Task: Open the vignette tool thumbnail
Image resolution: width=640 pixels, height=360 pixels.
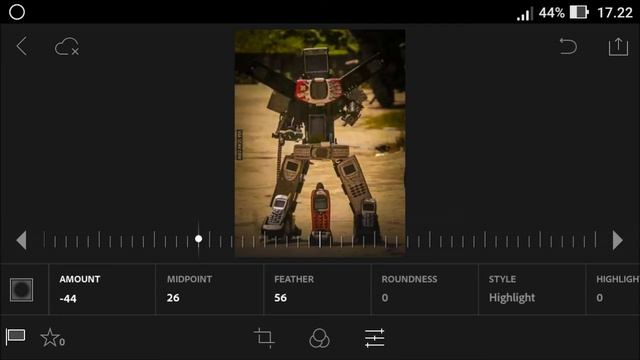Action: [x=22, y=289]
